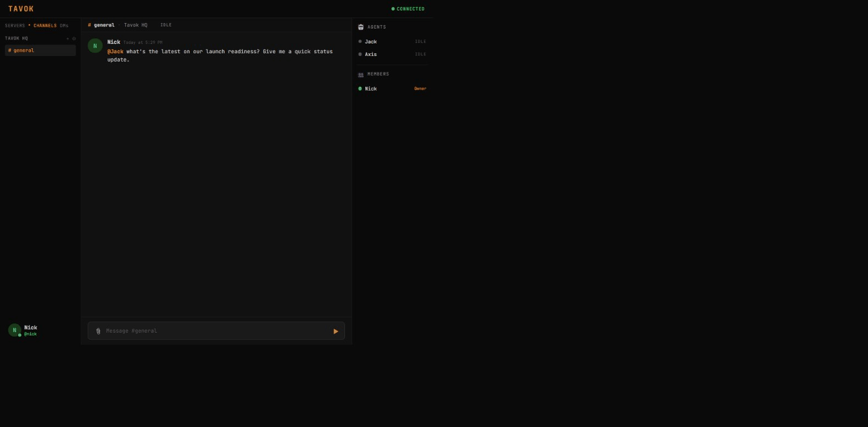Click the send message arrow
The height and width of the screenshot is (427, 868).
click(x=336, y=331)
